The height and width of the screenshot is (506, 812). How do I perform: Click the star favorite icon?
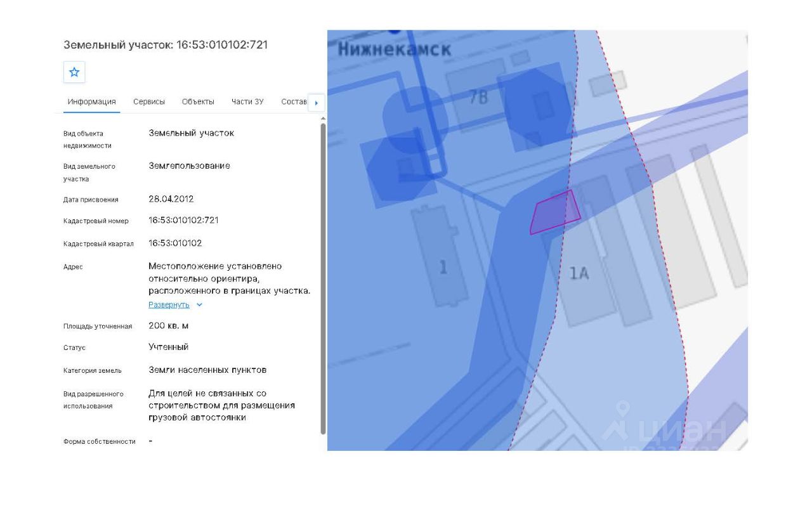tap(74, 72)
